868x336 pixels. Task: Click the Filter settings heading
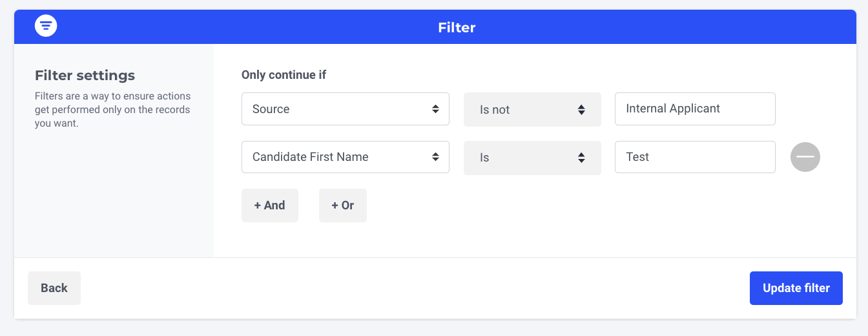tap(85, 76)
